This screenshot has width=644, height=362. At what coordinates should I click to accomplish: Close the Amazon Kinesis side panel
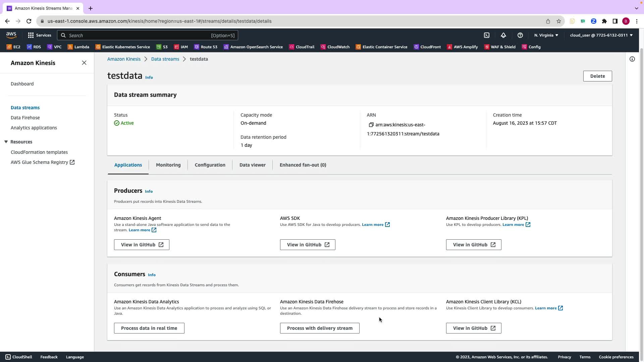click(84, 63)
